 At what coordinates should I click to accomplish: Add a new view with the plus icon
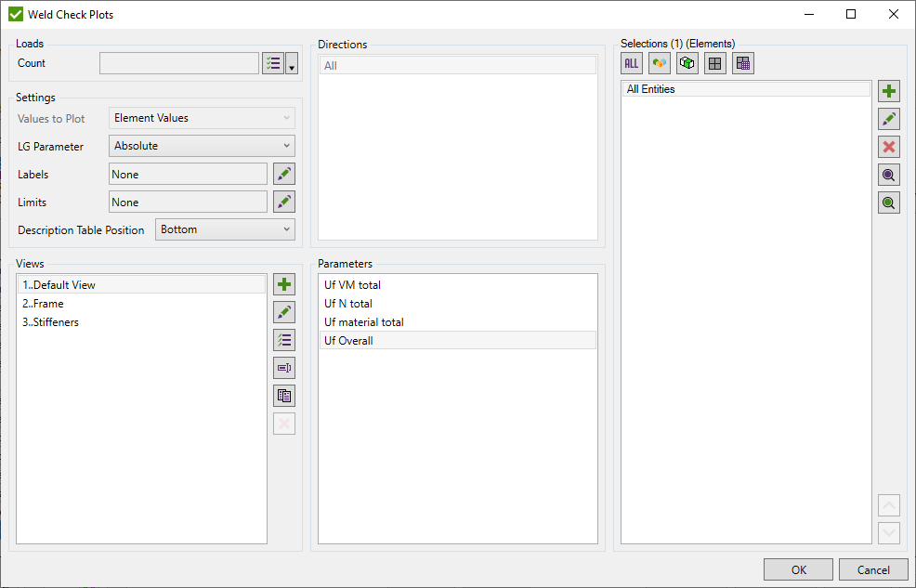click(284, 284)
